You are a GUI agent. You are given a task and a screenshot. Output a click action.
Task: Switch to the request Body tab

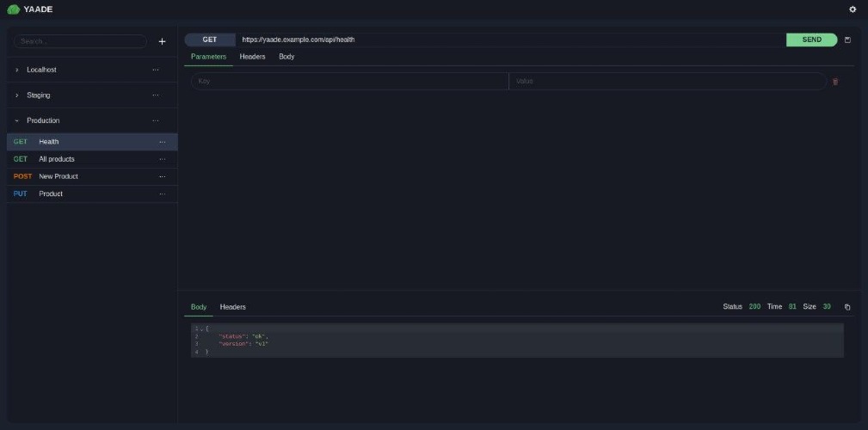[286, 57]
